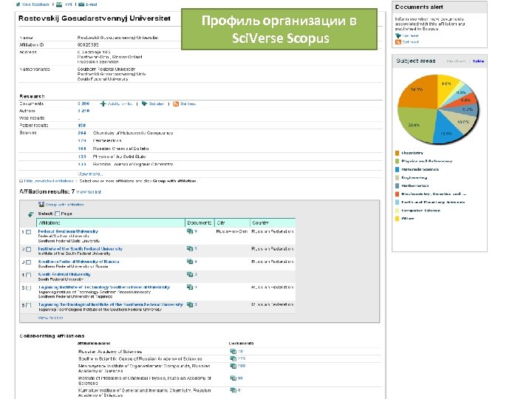Image resolution: width=532 pixels, height=399 pixels.
Task: Click the blue 13.5% pie chart slice
Action: 446,131
